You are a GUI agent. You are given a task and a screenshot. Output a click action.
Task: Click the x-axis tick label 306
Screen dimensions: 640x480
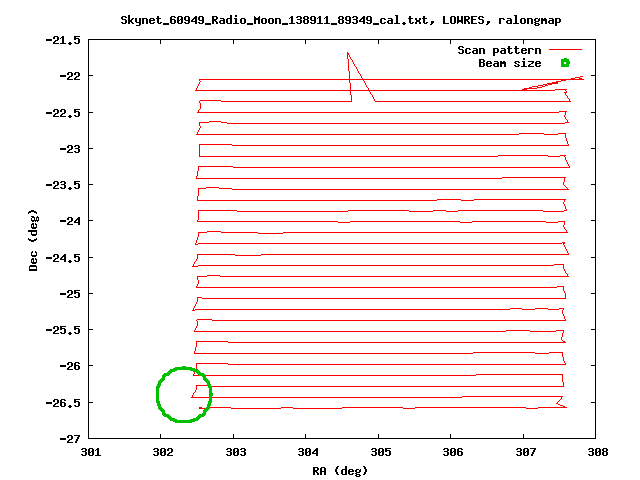[x=451, y=452]
